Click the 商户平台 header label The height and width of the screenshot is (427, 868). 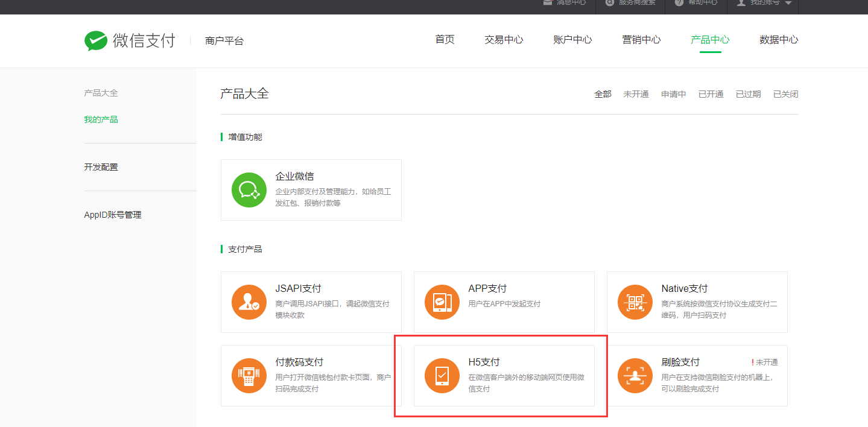point(224,41)
